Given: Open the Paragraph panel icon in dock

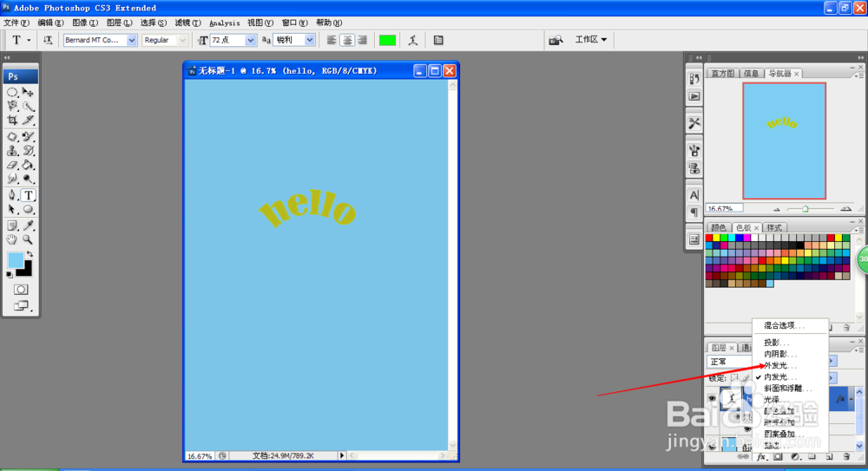Looking at the screenshot, I should (x=694, y=212).
